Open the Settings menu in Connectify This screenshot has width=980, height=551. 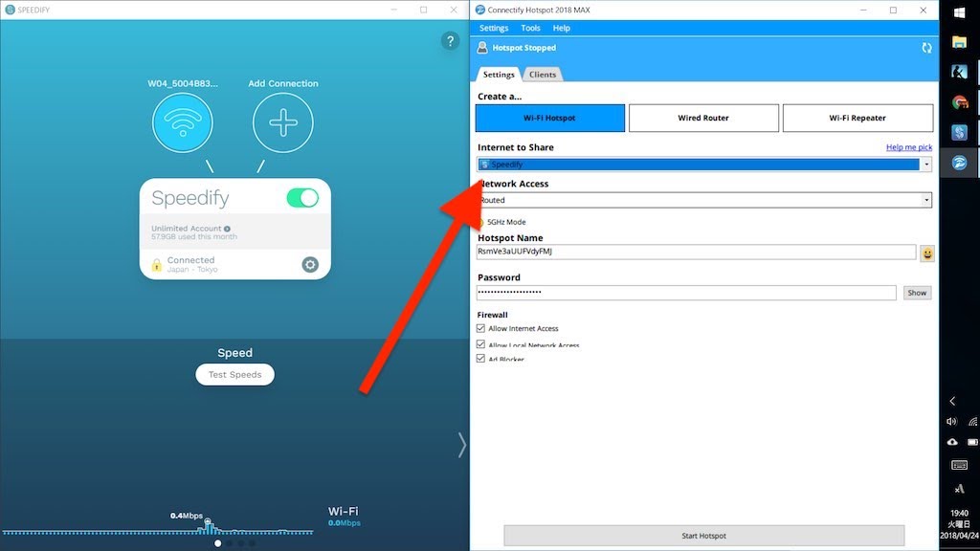tap(494, 28)
